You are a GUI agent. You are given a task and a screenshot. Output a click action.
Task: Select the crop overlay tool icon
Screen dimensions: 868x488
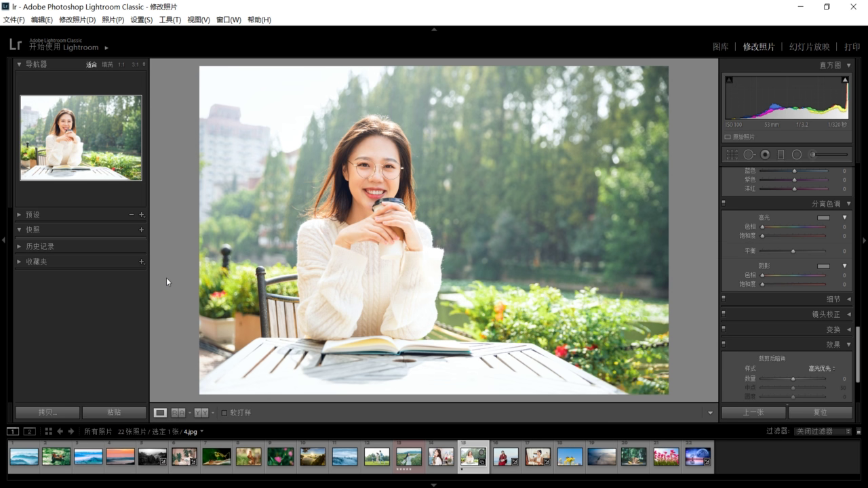pyautogui.click(x=732, y=155)
